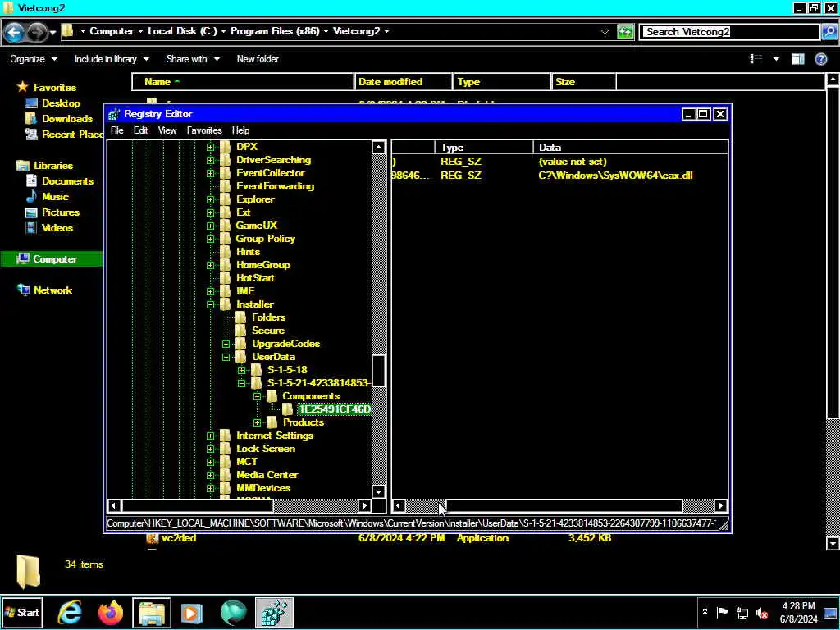Open the Registry Editor Edit menu
This screenshot has height=630, width=840.
click(x=140, y=130)
